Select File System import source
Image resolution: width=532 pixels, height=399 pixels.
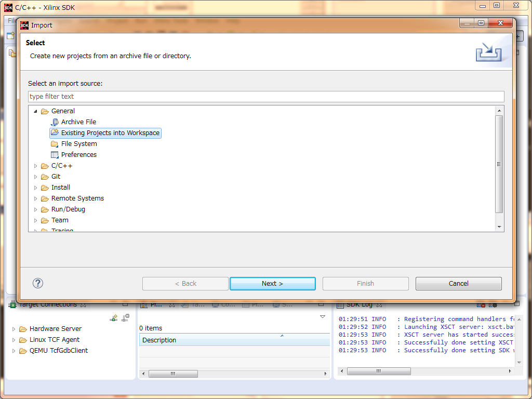coord(79,143)
